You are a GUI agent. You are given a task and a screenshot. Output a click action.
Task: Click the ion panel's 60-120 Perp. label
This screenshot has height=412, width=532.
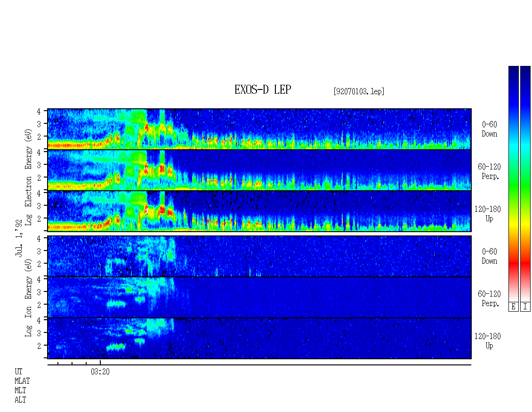point(489,299)
